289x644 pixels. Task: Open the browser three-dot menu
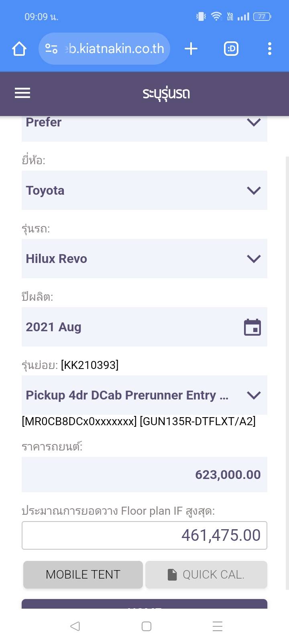[269, 49]
